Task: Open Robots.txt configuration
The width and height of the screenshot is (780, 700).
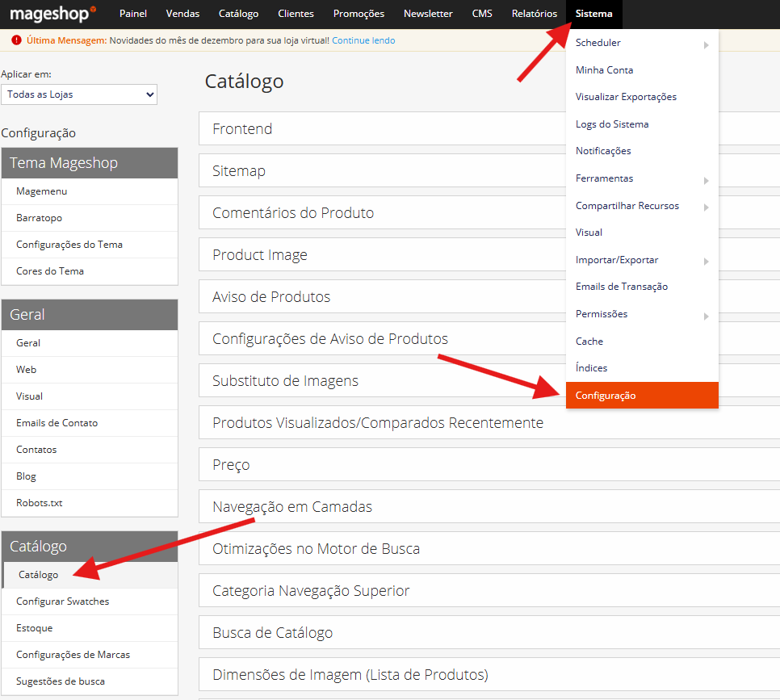Action: pos(39,503)
